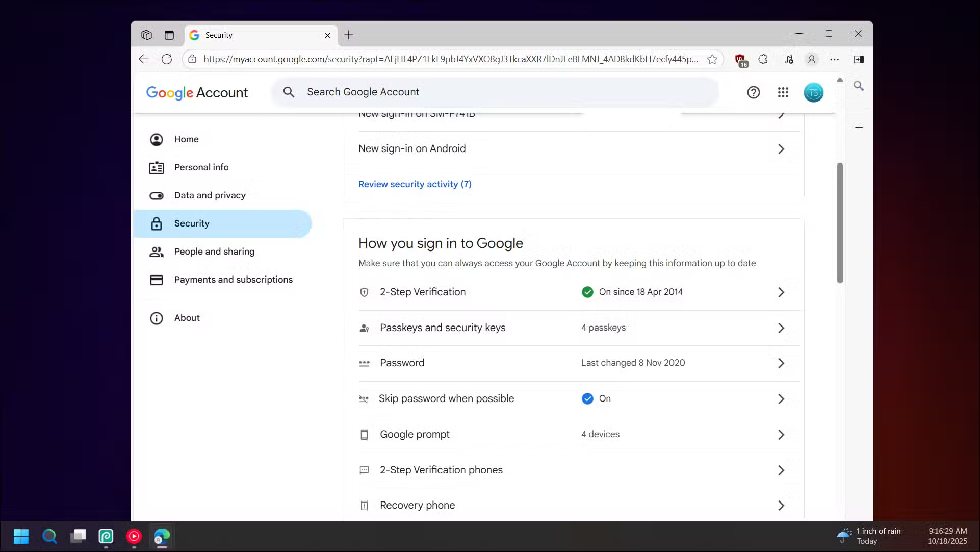The width and height of the screenshot is (980, 552).
Task: Bookmark the page with the star icon
Action: coord(712,59)
